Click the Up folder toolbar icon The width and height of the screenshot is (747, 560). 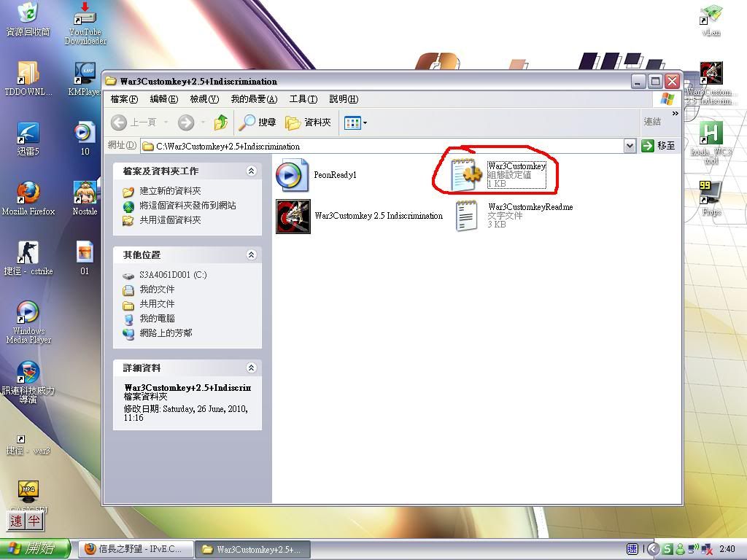click(221, 122)
